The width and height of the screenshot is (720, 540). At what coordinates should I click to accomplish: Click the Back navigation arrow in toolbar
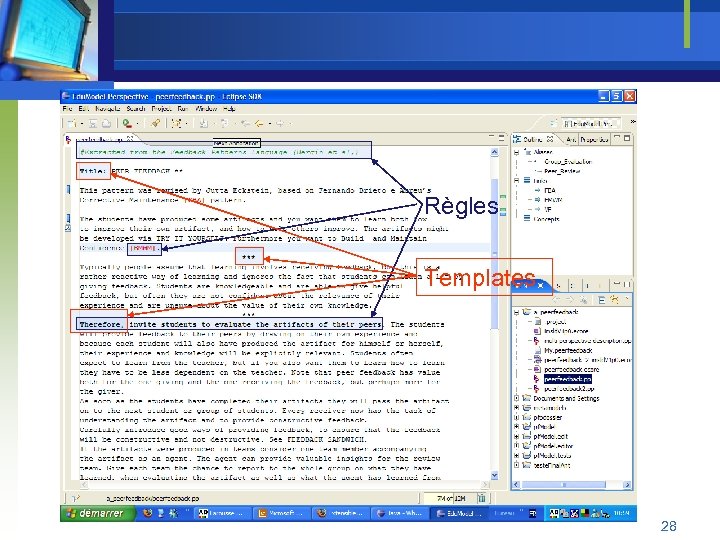click(x=259, y=124)
